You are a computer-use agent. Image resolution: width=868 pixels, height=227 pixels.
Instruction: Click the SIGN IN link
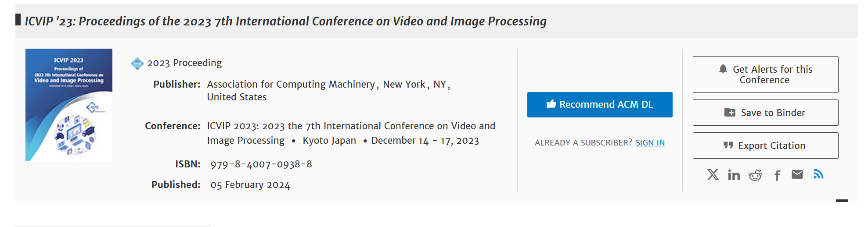(650, 142)
